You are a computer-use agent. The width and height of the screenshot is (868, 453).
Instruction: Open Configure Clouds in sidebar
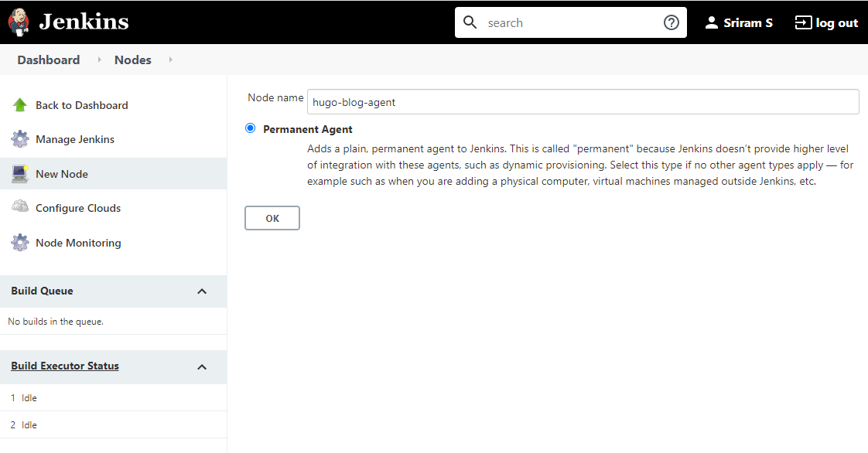coord(78,208)
